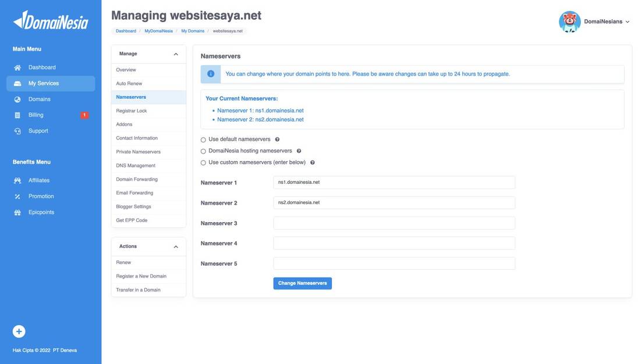Click the help icon beside custom nameservers
The image size is (642, 364).
tap(311, 161)
